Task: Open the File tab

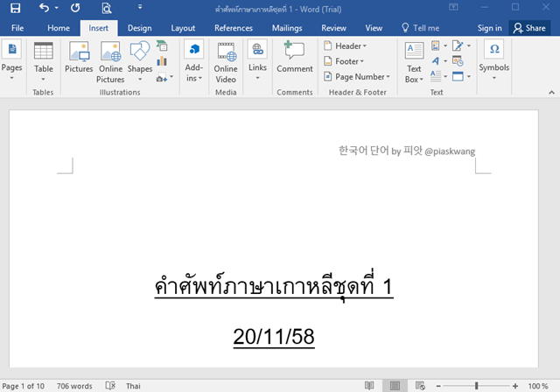Action: pos(17,28)
